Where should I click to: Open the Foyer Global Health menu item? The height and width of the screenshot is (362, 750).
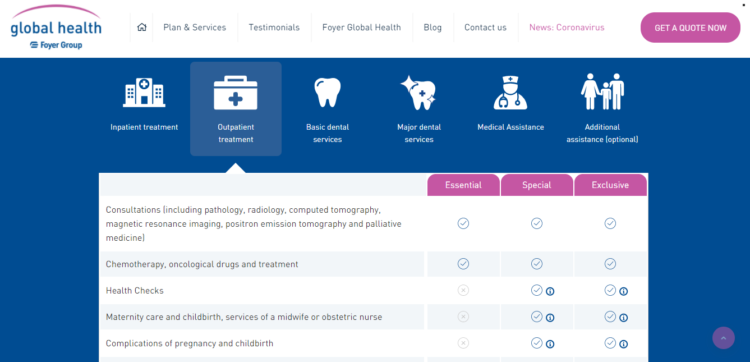(x=362, y=28)
